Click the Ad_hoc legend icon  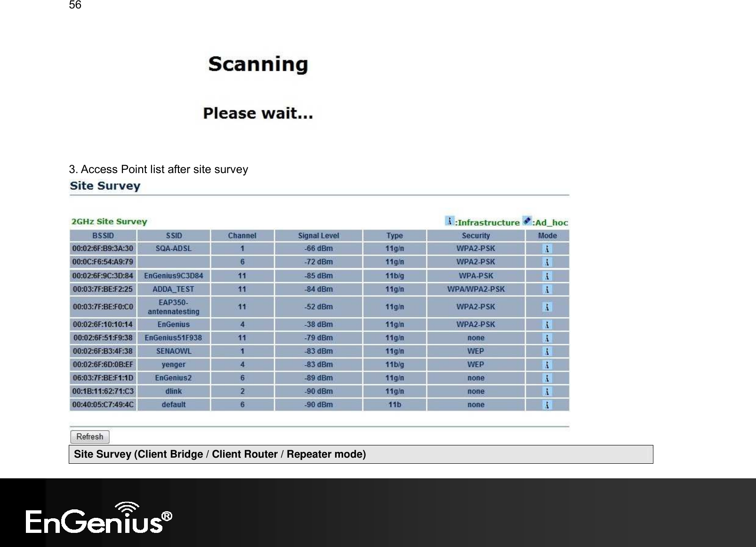point(527,221)
